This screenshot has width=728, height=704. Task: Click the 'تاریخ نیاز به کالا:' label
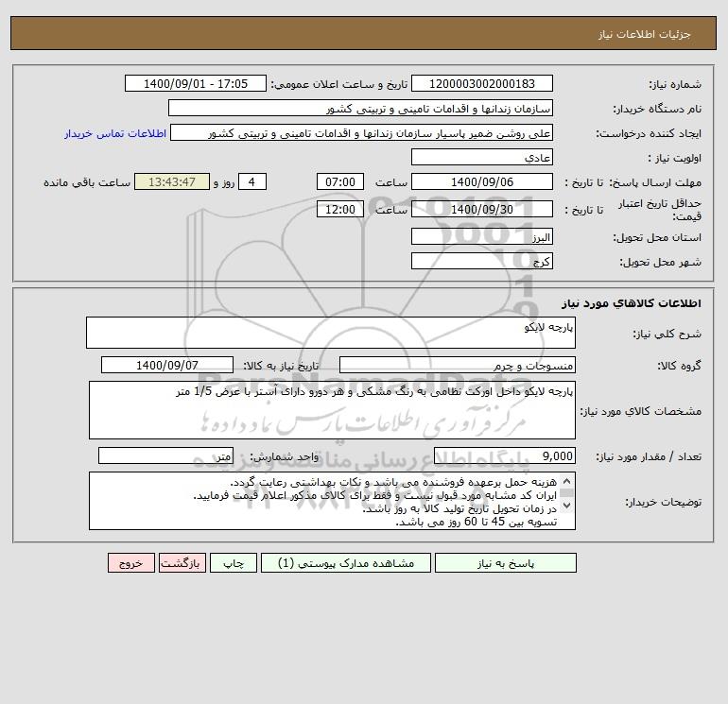(x=281, y=366)
